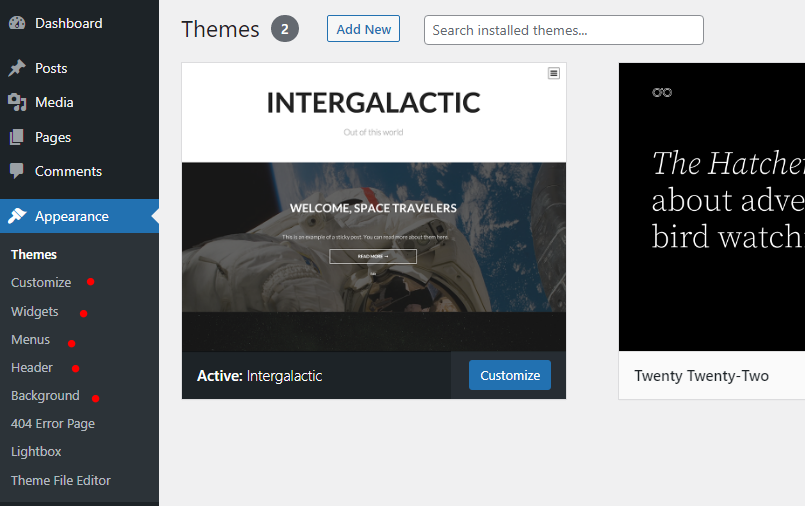
Task: Click the Add New theme button
Action: pyautogui.click(x=363, y=29)
